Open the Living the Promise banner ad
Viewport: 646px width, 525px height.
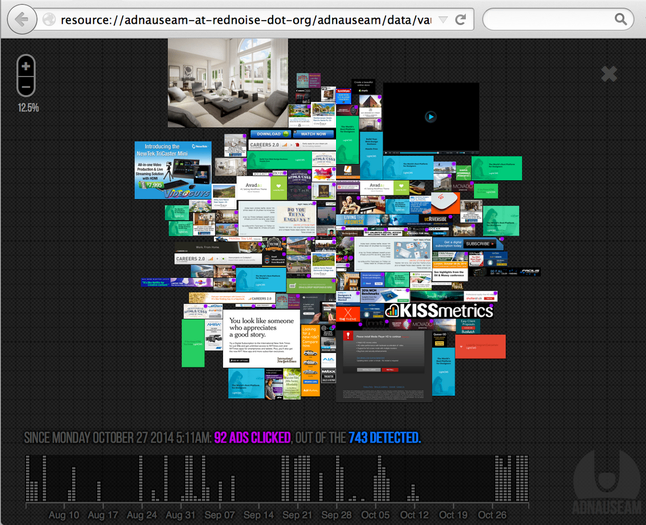point(377,220)
